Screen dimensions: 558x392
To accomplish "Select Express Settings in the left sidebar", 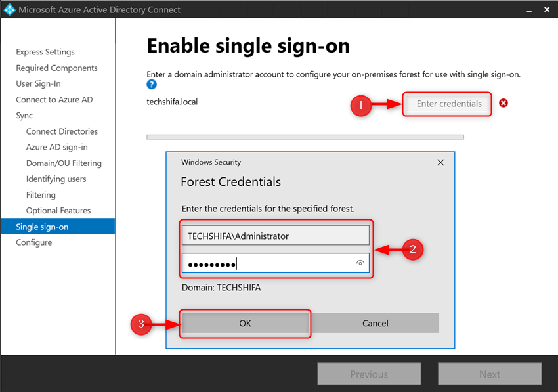I will tap(45, 52).
